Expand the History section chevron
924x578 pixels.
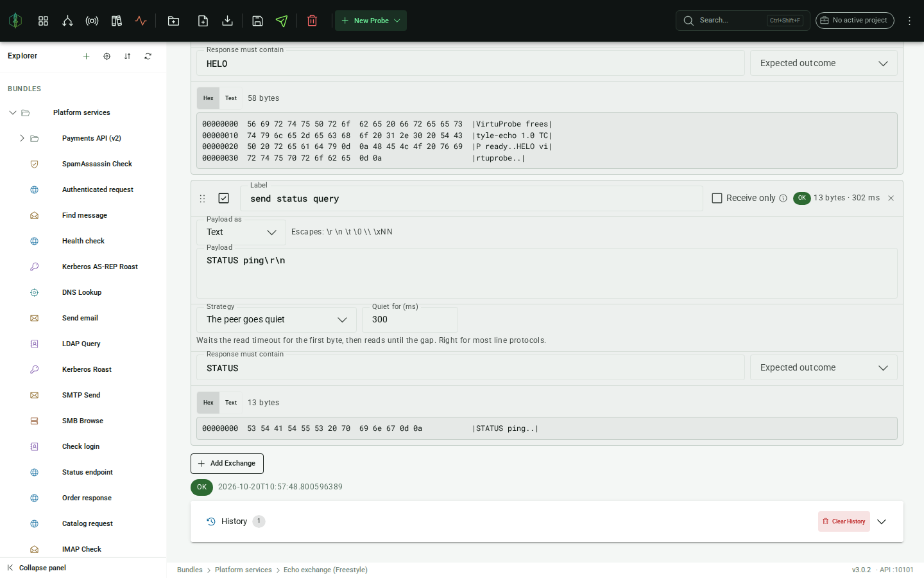click(882, 521)
